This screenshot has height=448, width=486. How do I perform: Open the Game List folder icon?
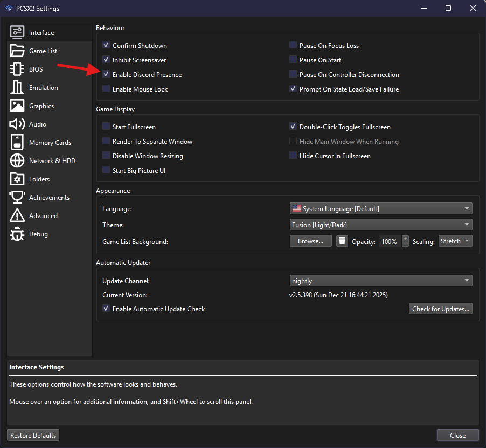(17, 51)
